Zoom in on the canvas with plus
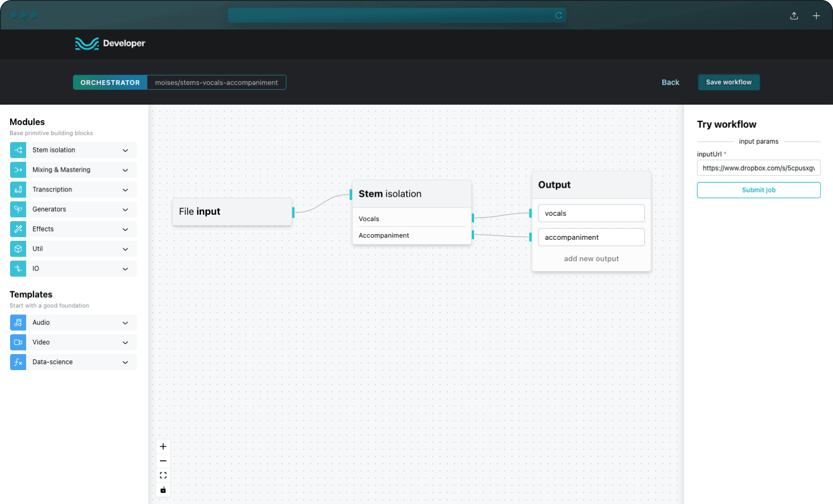The height and width of the screenshot is (504, 833). pos(163,447)
